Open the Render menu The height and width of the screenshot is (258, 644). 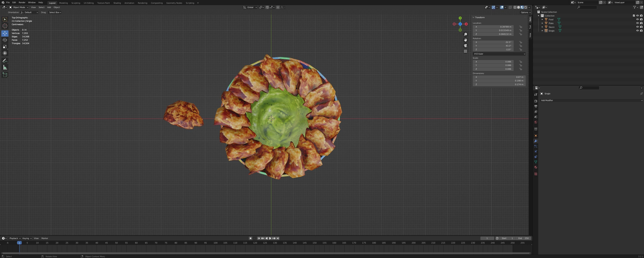[22, 2]
